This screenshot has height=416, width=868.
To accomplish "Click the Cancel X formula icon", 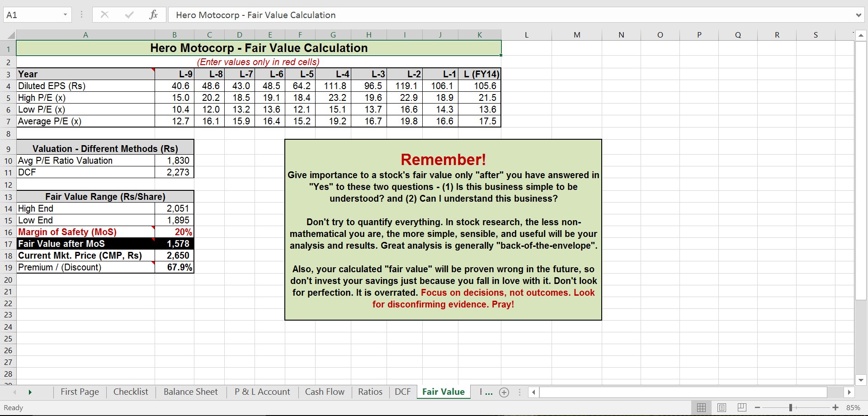I will pos(104,15).
